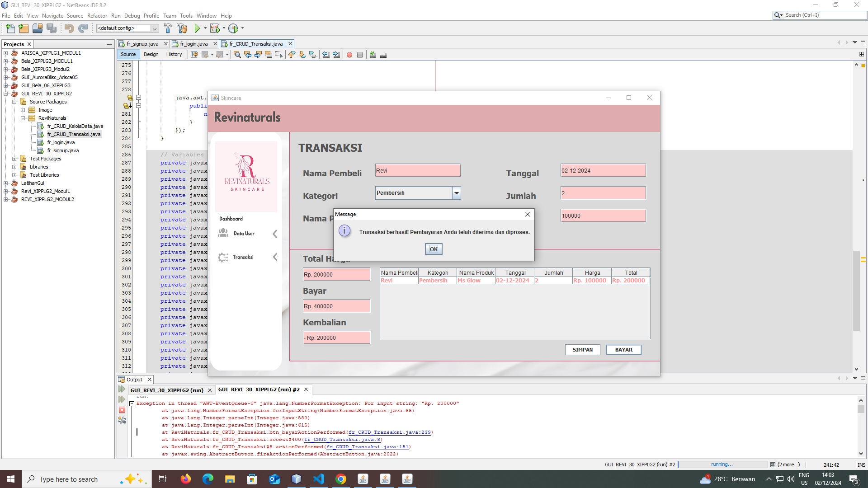
Task: Toggle the Source view button
Action: click(x=128, y=54)
